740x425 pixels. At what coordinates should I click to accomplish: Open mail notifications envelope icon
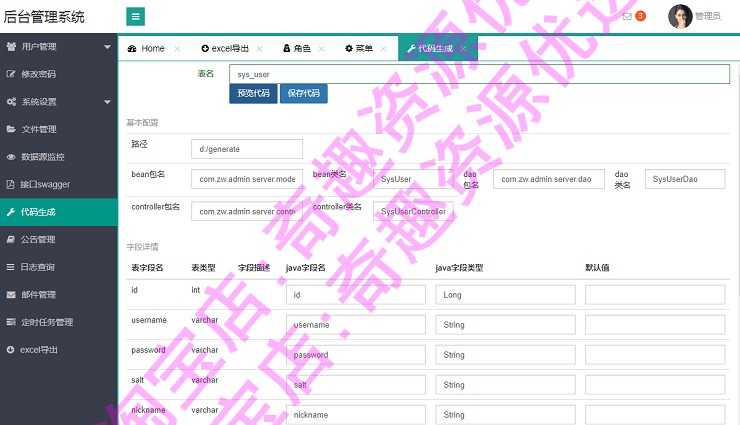(627, 17)
